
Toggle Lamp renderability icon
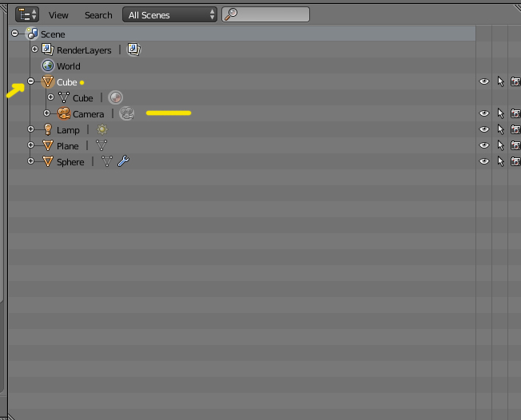point(515,129)
